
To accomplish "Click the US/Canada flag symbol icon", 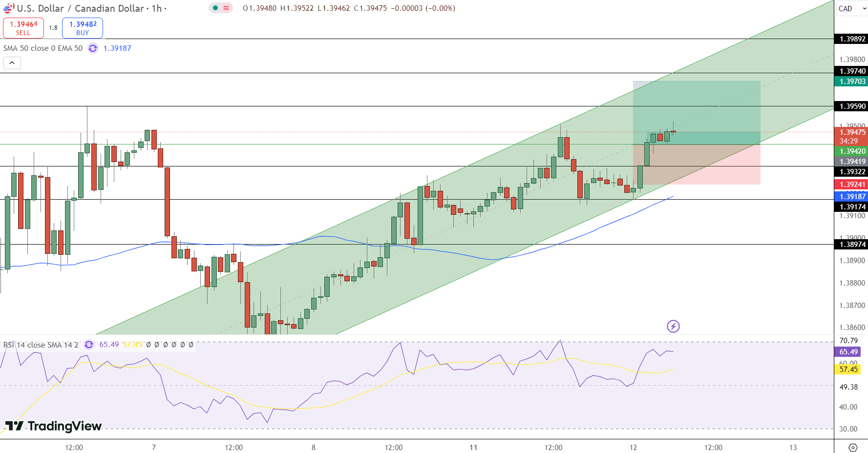I will click(9, 8).
